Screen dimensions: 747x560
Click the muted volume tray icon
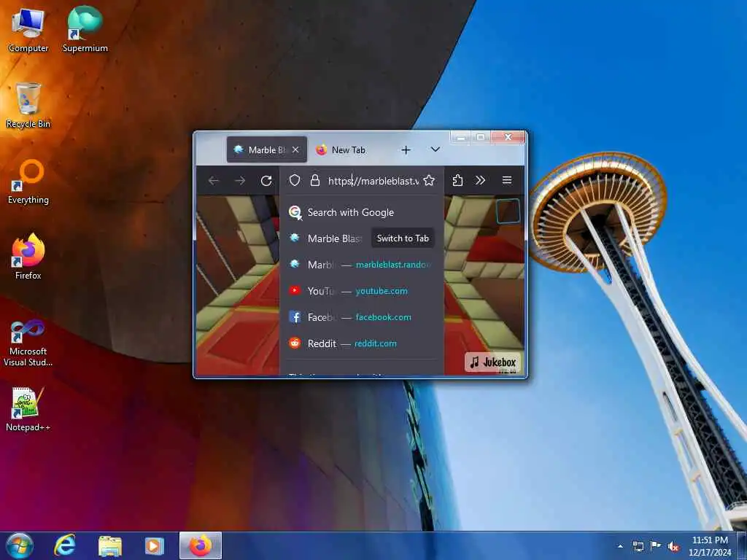[x=673, y=546]
